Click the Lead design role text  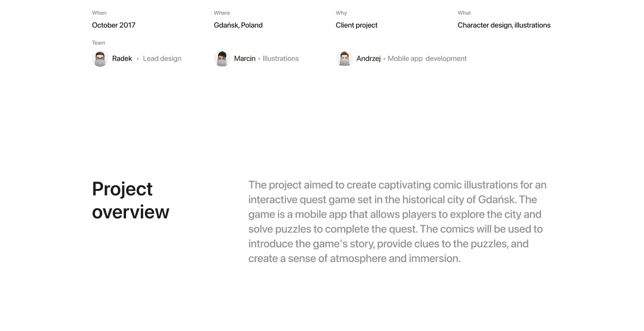[x=162, y=58]
